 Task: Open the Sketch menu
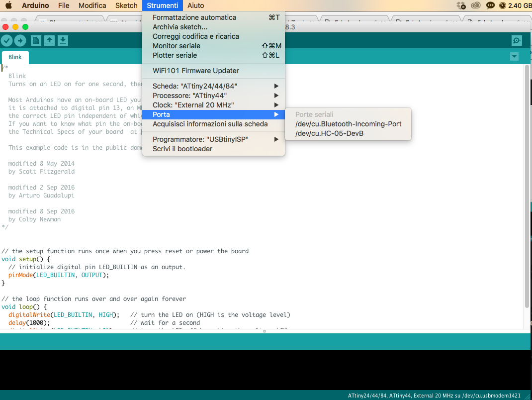(x=126, y=5)
